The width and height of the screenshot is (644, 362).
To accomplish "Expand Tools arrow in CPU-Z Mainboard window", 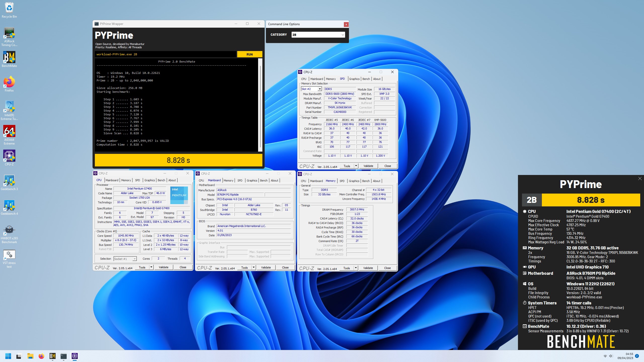I will click(254, 267).
